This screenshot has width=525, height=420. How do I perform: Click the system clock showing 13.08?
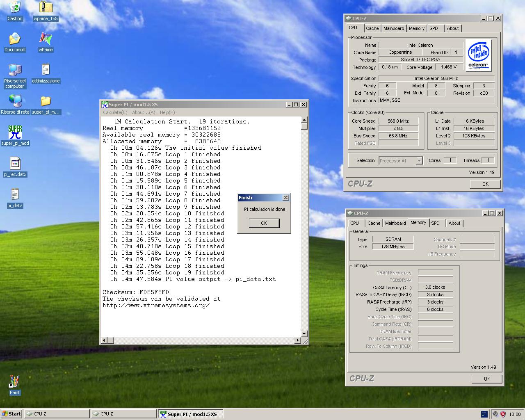pyautogui.click(x=515, y=414)
